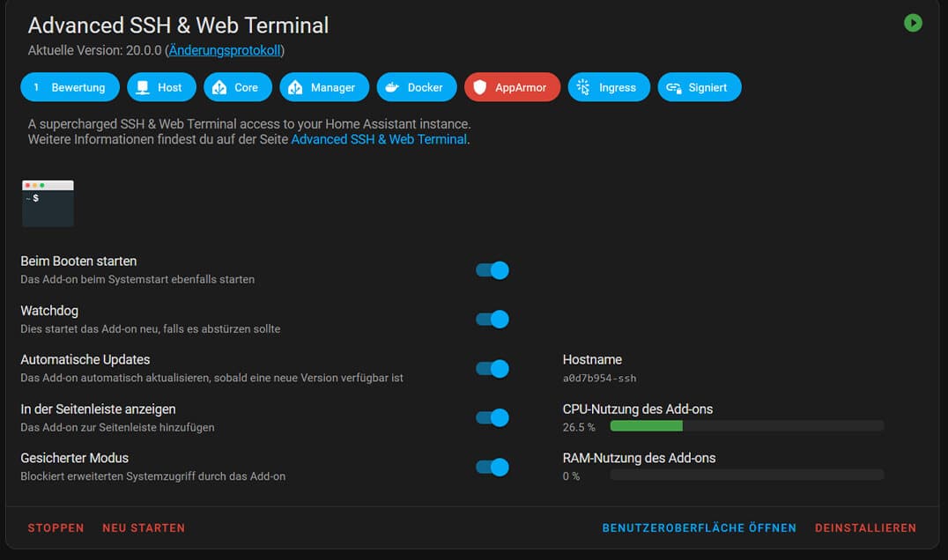Click the red AppArmor shield chip
The height and width of the screenshot is (560, 948).
(x=512, y=87)
